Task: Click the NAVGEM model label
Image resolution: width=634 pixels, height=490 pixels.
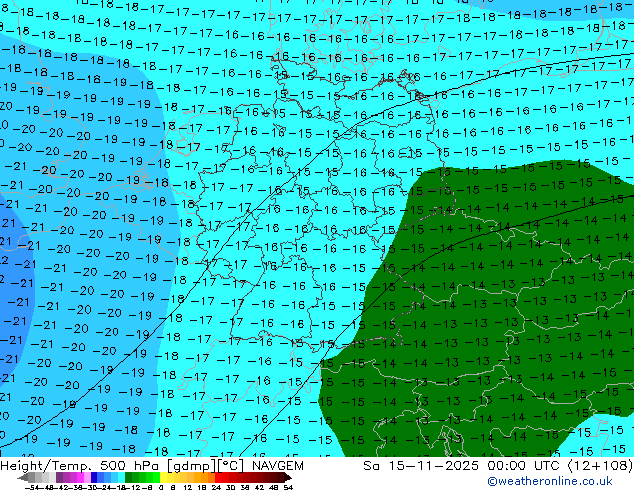Action: click(278, 466)
